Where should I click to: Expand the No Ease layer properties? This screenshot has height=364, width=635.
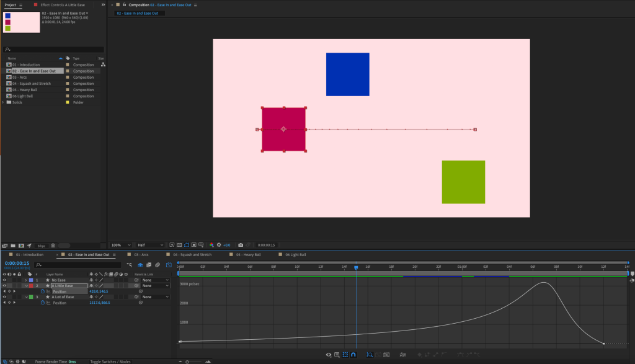point(26,280)
